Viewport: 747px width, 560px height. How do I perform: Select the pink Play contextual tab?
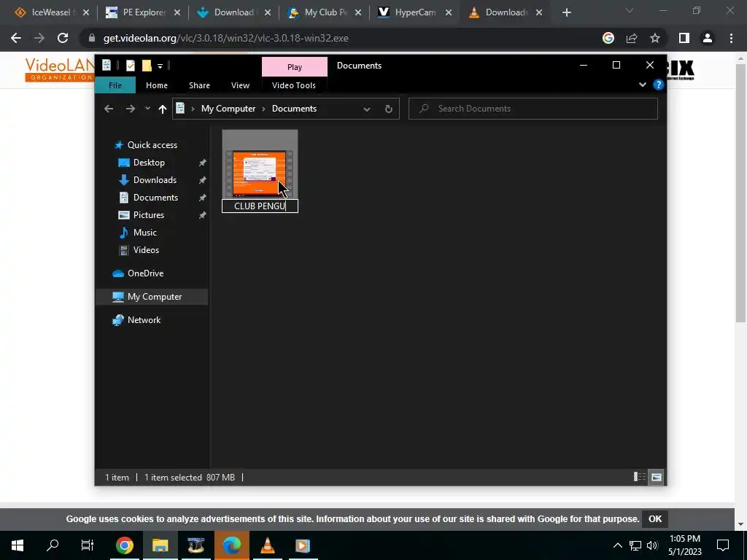coord(295,67)
